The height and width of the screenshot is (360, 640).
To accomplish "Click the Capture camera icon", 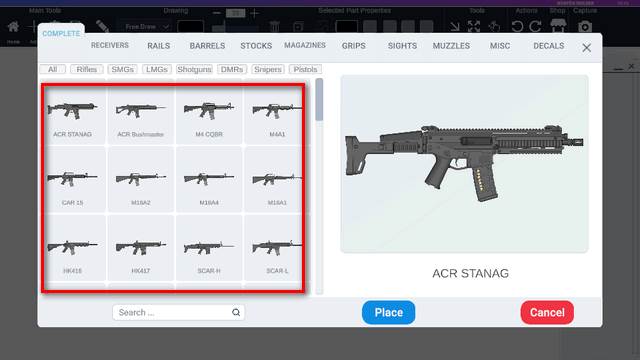I will 585,27.
